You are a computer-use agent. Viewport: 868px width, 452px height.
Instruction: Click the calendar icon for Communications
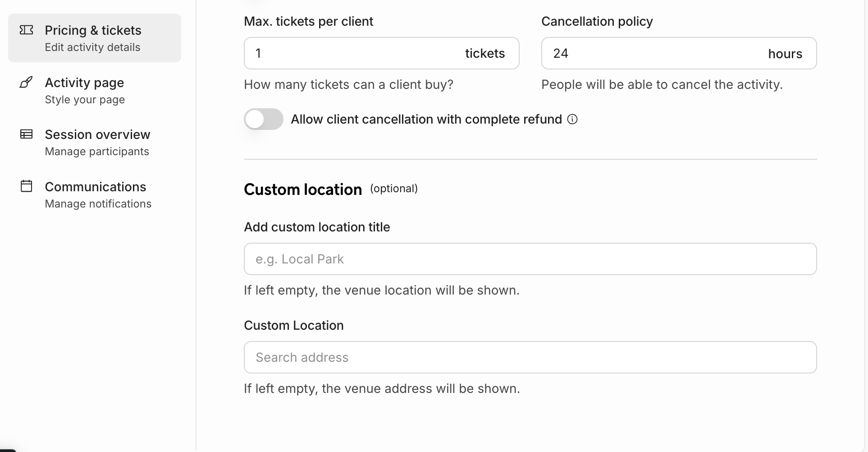click(x=26, y=186)
